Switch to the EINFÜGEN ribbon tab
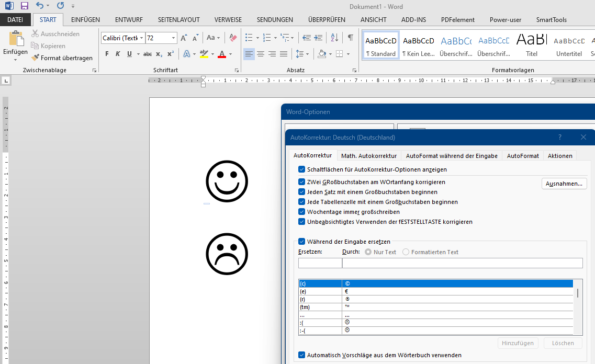 (85, 20)
